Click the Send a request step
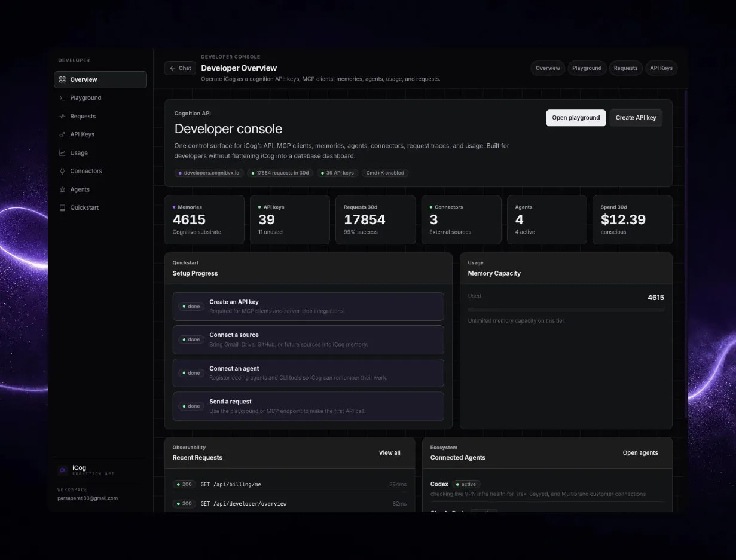 (309, 406)
